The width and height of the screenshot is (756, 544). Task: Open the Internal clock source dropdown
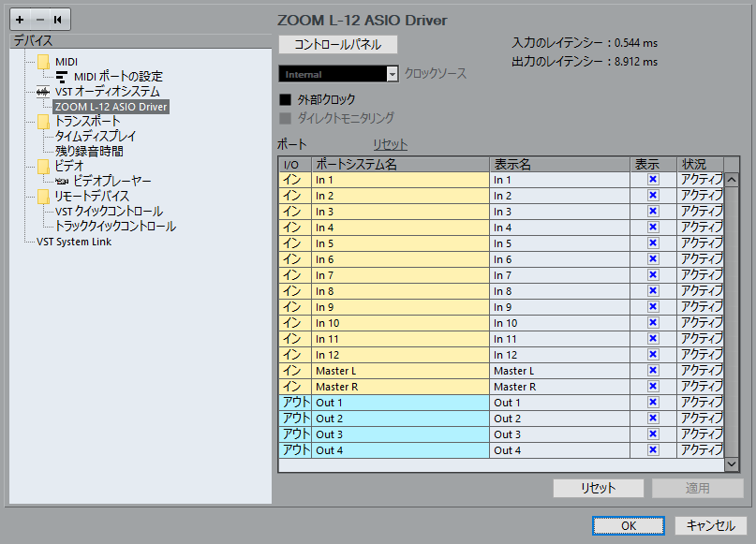(338, 74)
